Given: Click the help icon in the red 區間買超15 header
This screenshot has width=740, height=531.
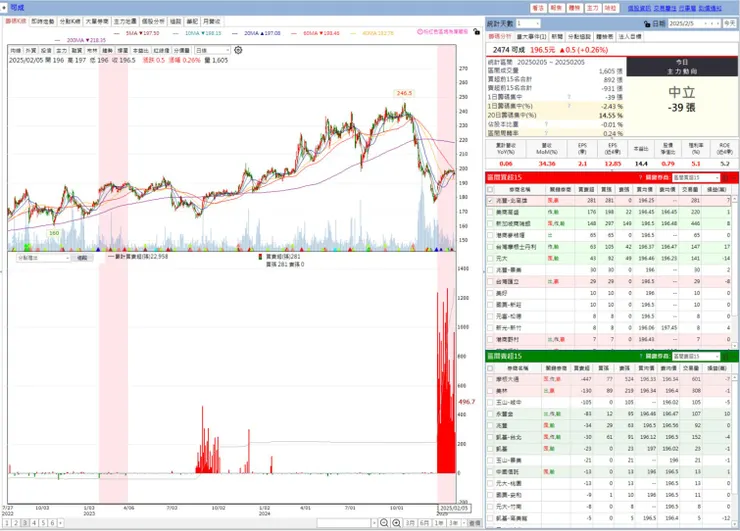Looking at the screenshot, I should 640,177.
